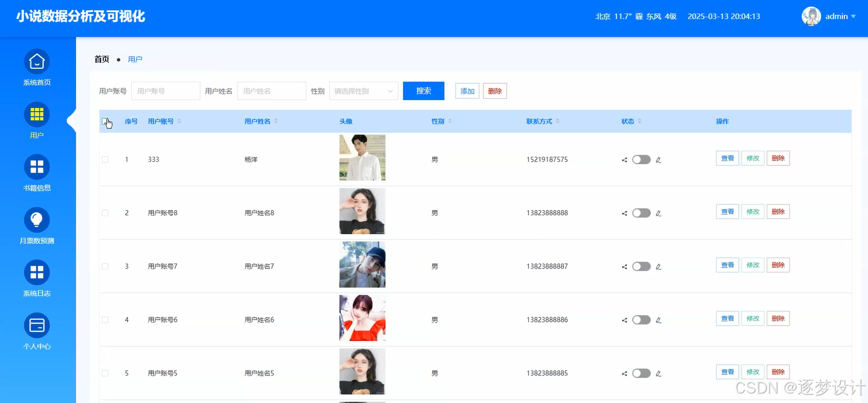Image resolution: width=868 pixels, height=403 pixels.
Task: Select the 用户 breadcrumb tab
Action: (x=135, y=59)
